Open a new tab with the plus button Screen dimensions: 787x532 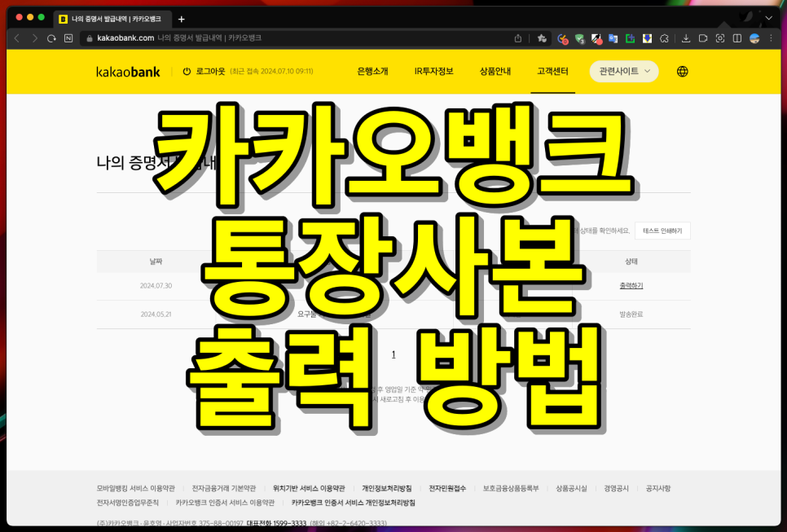(x=181, y=19)
